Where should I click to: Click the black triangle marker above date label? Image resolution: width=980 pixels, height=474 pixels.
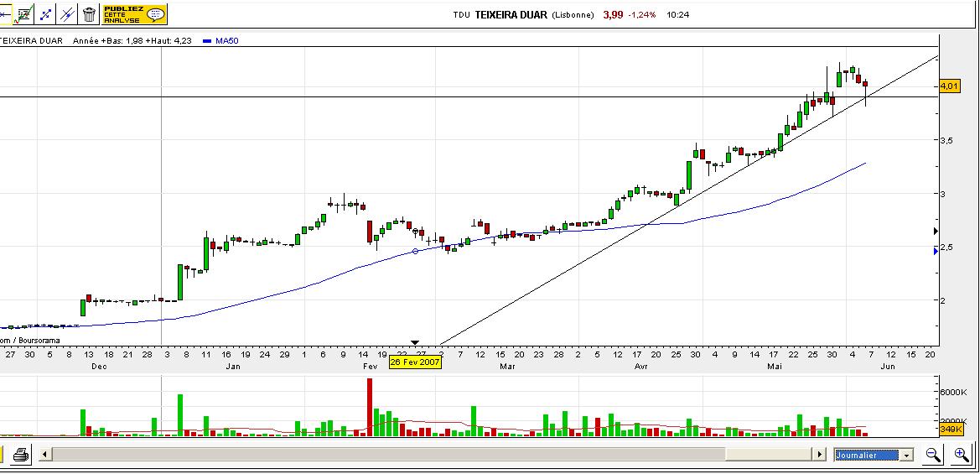tap(415, 342)
